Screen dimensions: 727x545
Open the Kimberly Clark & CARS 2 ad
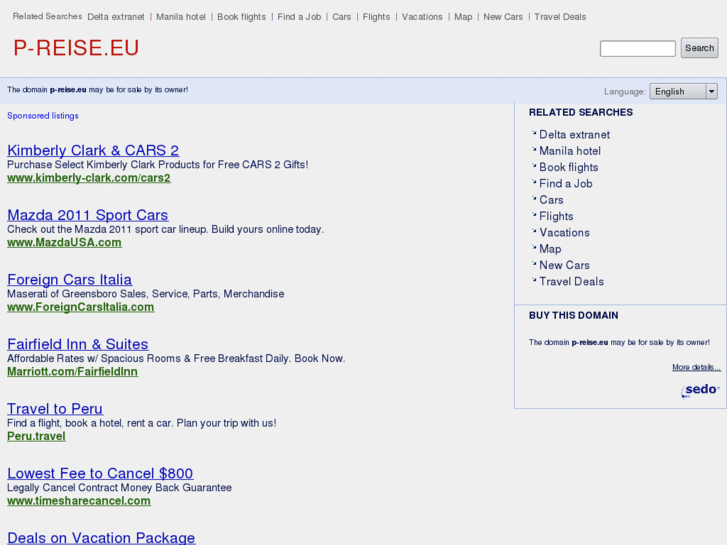tap(93, 150)
